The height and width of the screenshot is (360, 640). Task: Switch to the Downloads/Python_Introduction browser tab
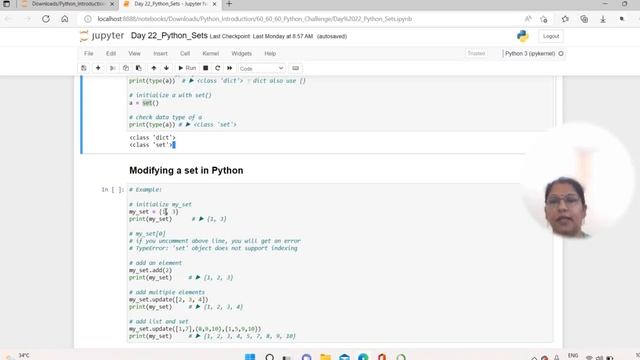click(x=67, y=4)
